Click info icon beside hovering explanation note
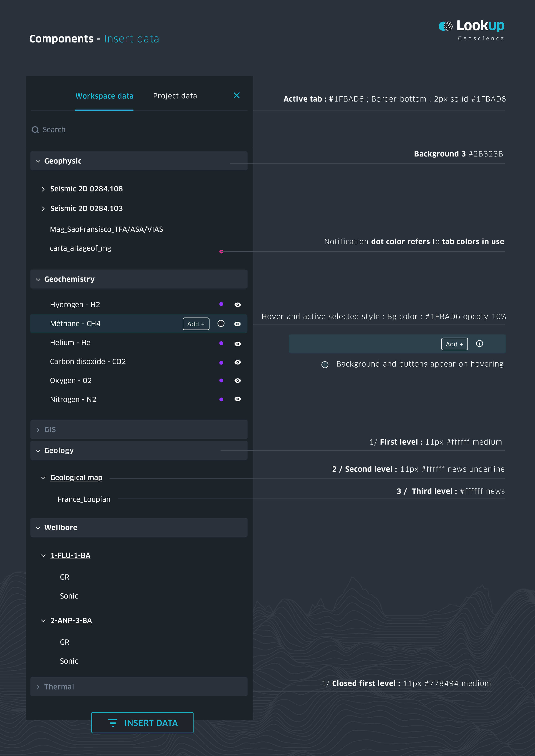The image size is (535, 756). point(325,364)
